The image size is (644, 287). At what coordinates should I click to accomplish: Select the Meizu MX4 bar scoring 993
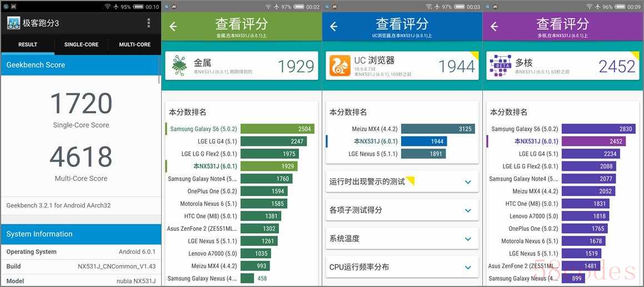click(255, 266)
